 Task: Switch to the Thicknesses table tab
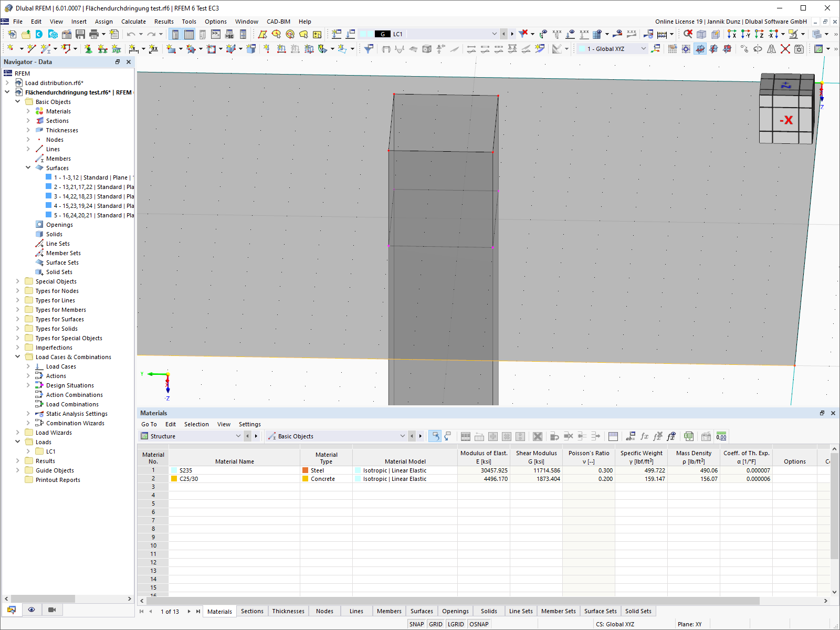288,611
